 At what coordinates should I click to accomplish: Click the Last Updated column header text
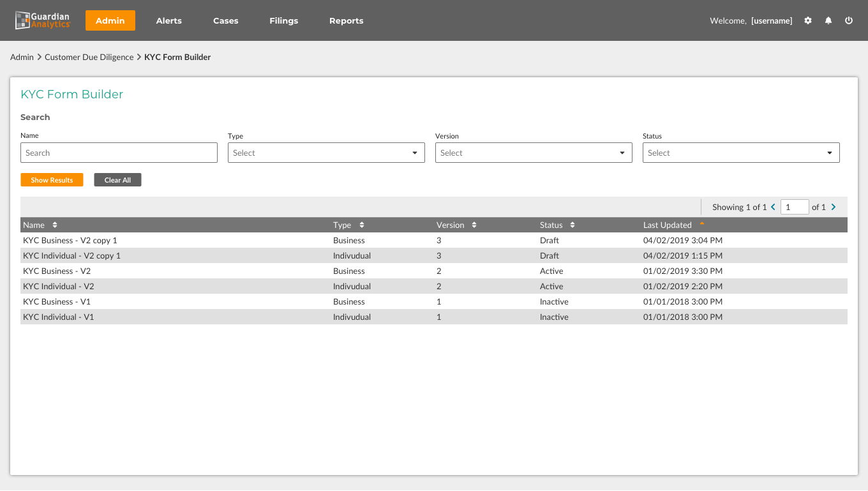click(668, 225)
